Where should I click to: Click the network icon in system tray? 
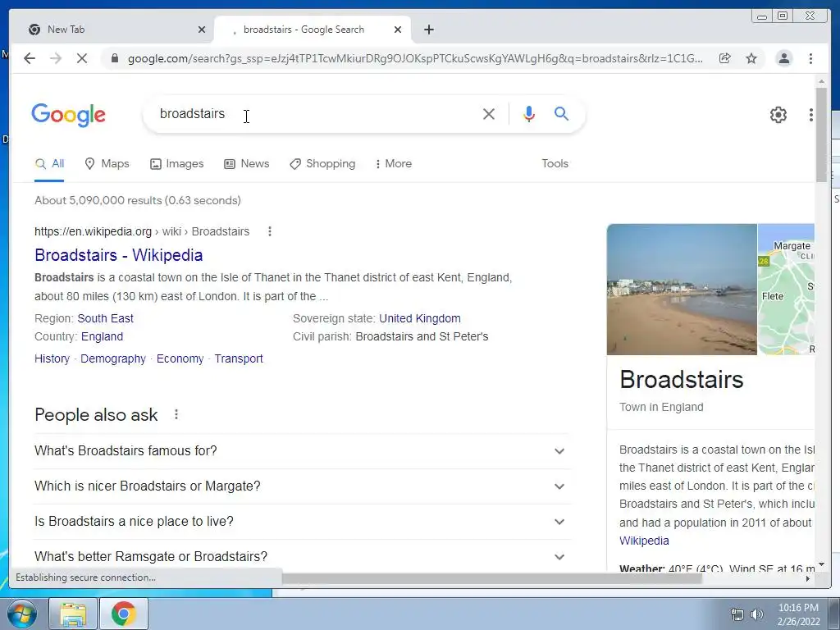[737, 614]
